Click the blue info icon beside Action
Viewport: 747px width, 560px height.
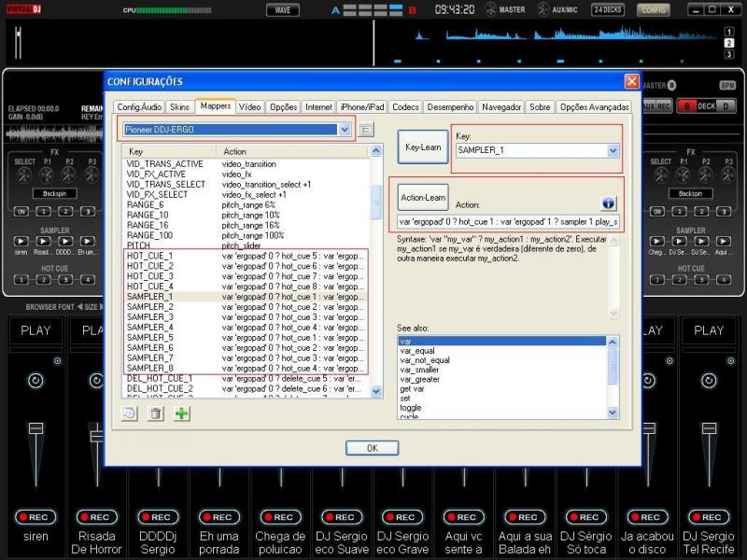pos(608,203)
